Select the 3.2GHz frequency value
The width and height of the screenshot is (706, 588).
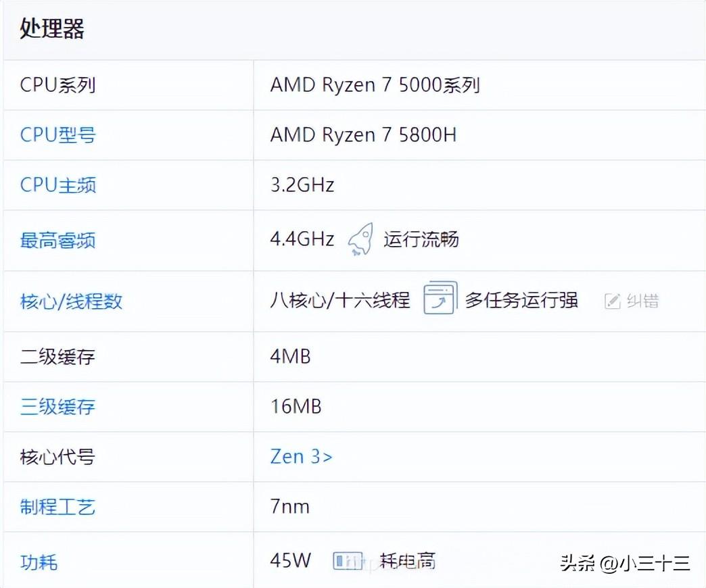pos(302,185)
